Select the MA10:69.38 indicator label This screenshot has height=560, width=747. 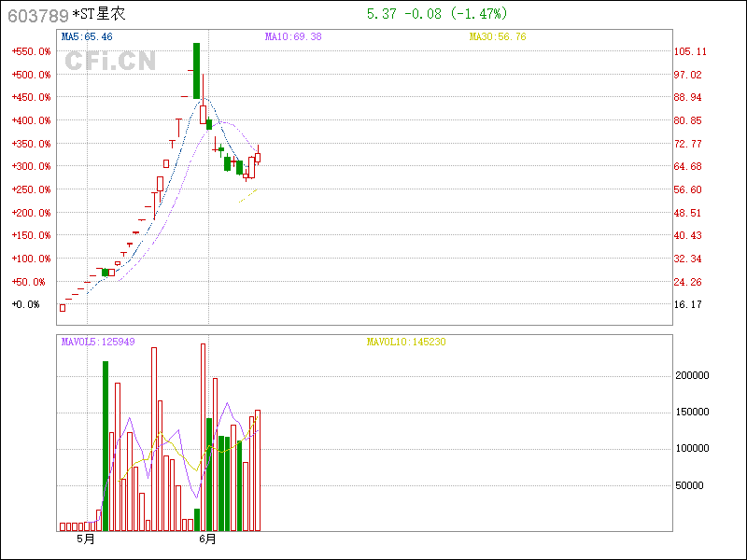[293, 36]
